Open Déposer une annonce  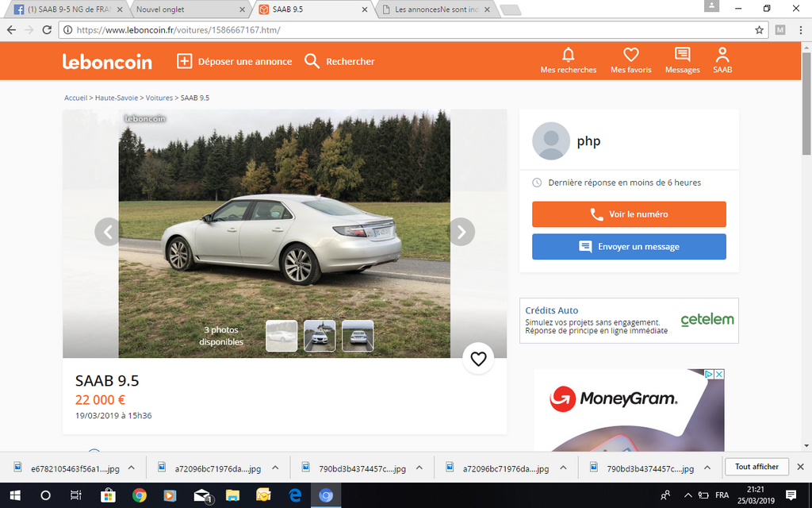[234, 61]
